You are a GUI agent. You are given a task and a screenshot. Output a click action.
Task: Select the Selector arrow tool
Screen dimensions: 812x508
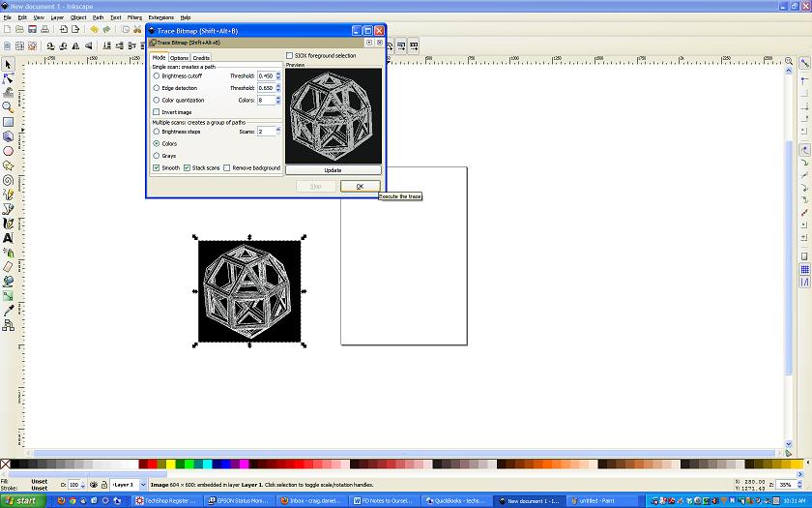8,64
